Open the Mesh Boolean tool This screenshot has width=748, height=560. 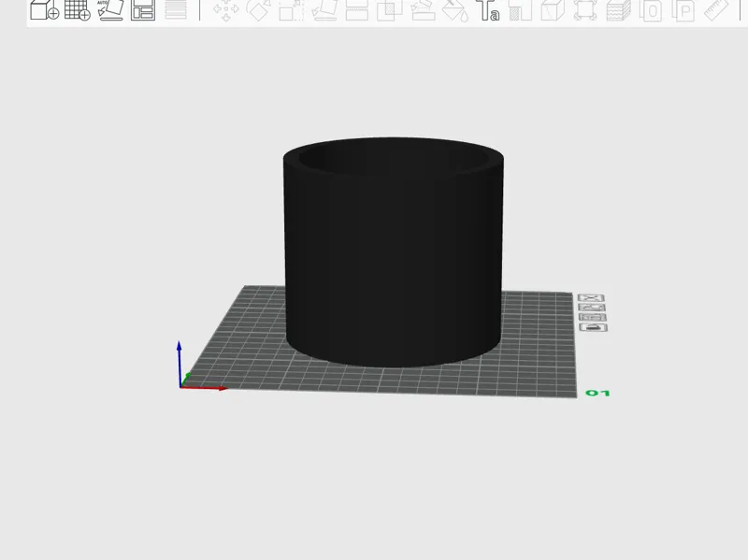[389, 10]
